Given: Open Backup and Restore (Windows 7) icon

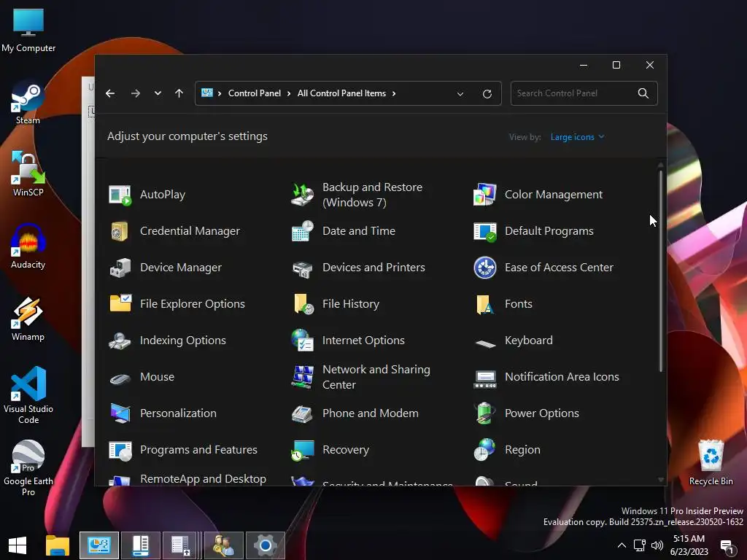Looking at the screenshot, I should coord(303,195).
